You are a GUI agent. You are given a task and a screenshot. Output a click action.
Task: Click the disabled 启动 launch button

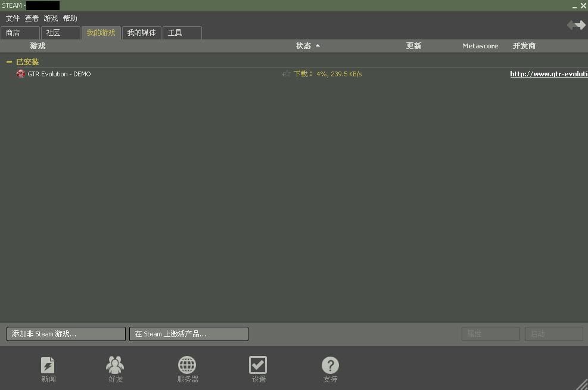[x=554, y=334]
